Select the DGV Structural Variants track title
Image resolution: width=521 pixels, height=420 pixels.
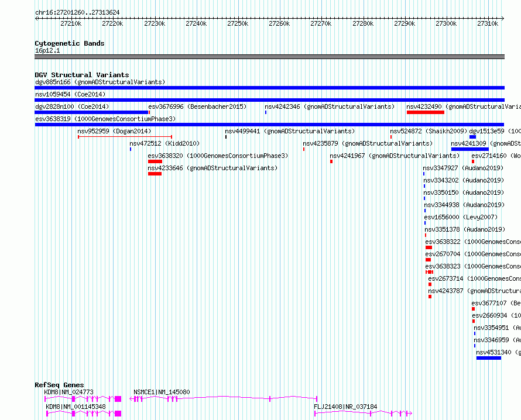pyautogui.click(x=82, y=75)
